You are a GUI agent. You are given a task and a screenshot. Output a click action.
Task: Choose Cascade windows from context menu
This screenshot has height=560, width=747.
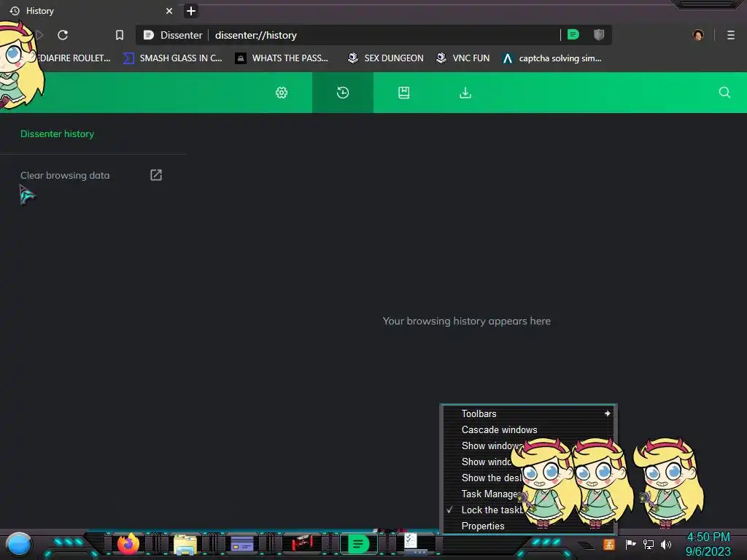[x=529, y=429]
